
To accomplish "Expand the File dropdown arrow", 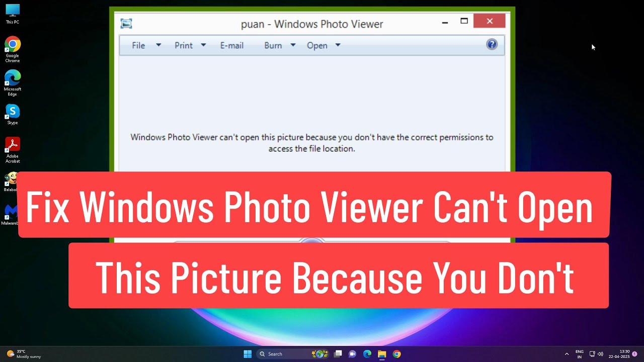I will (158, 45).
